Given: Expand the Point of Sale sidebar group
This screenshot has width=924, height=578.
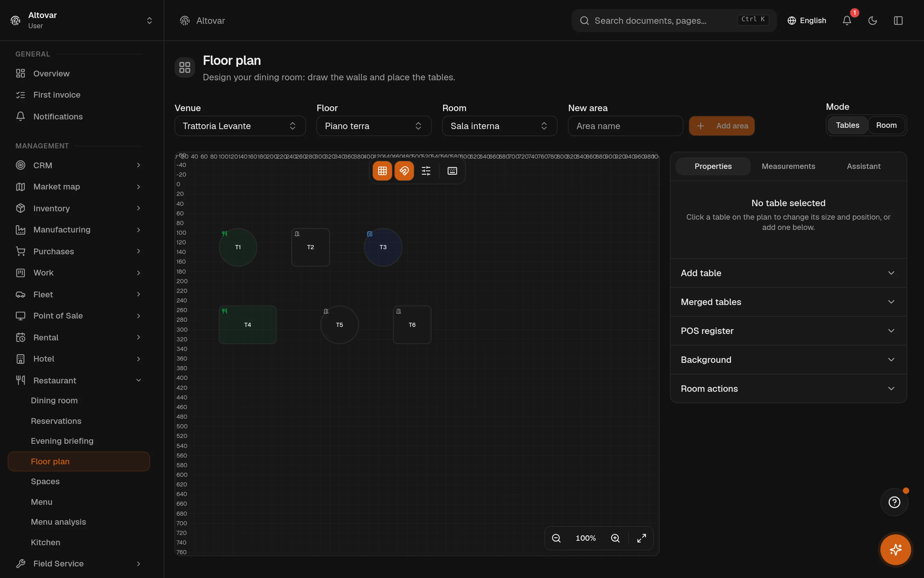Looking at the screenshot, I should pos(79,316).
